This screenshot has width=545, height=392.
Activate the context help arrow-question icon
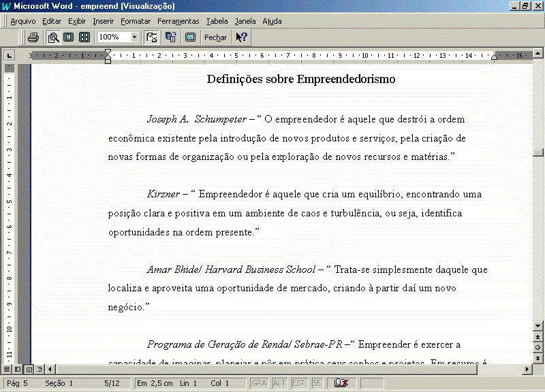[x=241, y=37]
